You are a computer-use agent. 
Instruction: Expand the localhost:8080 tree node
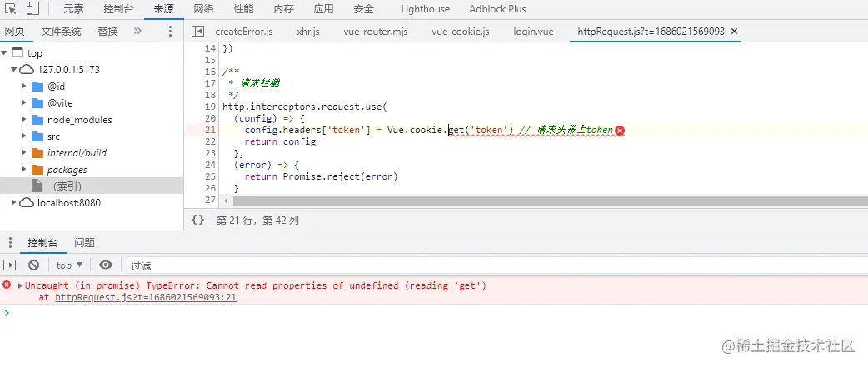click(x=14, y=202)
